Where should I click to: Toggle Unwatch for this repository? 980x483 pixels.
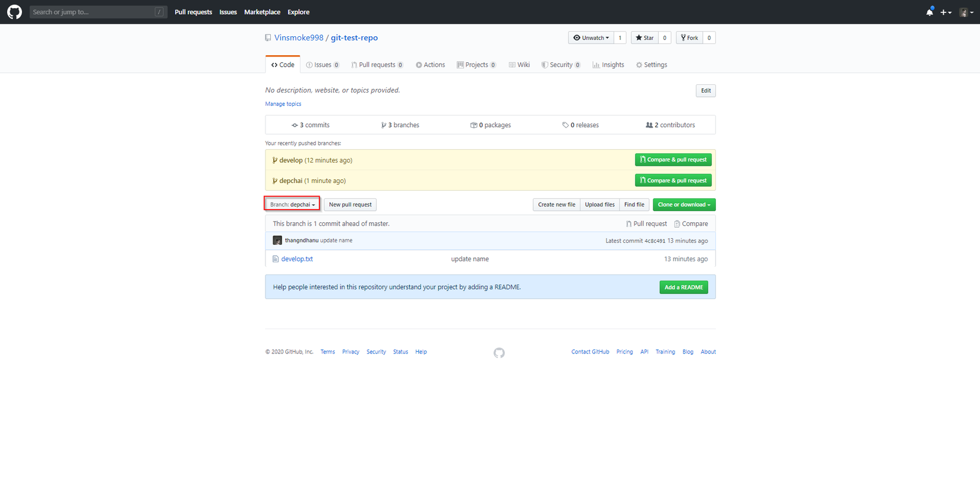[x=591, y=38]
